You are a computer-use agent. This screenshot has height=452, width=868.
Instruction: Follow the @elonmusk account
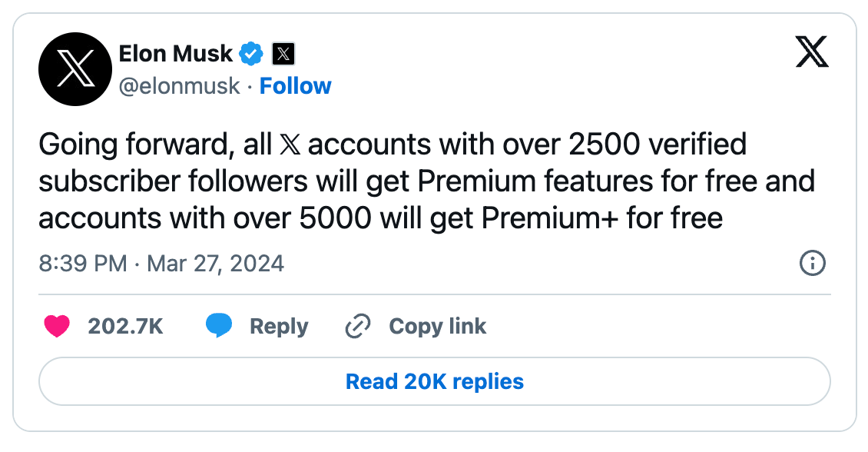tap(295, 86)
